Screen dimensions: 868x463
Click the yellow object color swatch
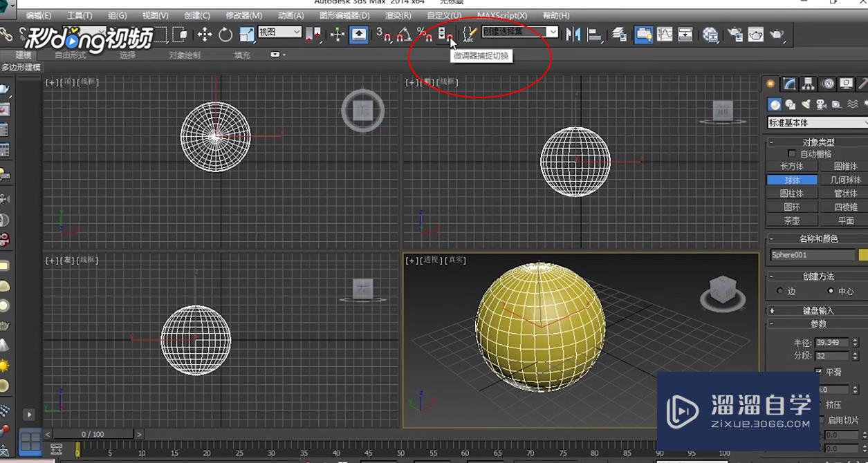click(863, 255)
